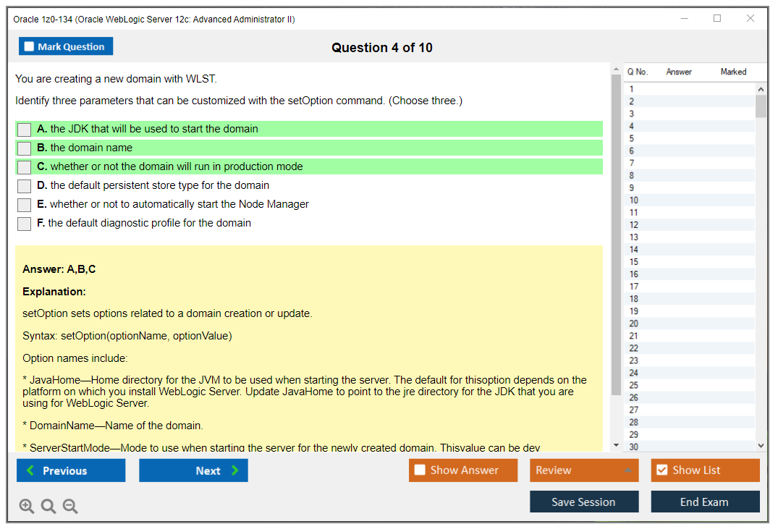
Task: Click the zoom out magnifier icon
Action: point(70,507)
